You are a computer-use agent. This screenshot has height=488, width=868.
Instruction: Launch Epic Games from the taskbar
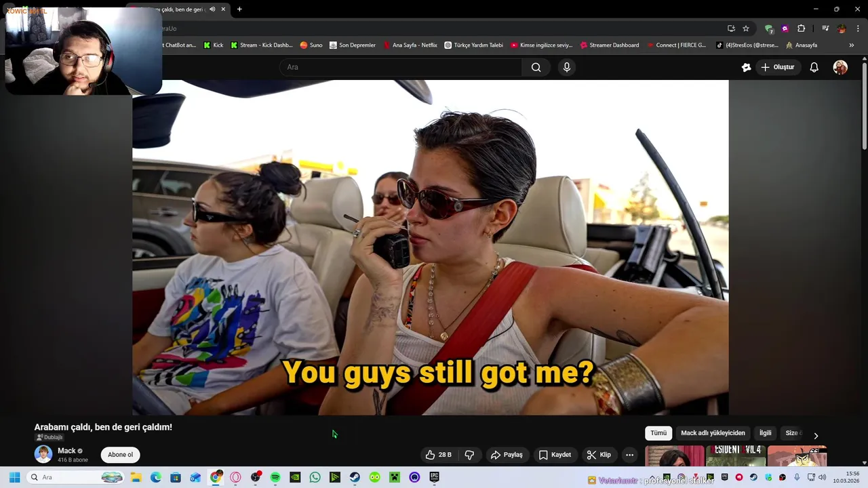coord(434,477)
